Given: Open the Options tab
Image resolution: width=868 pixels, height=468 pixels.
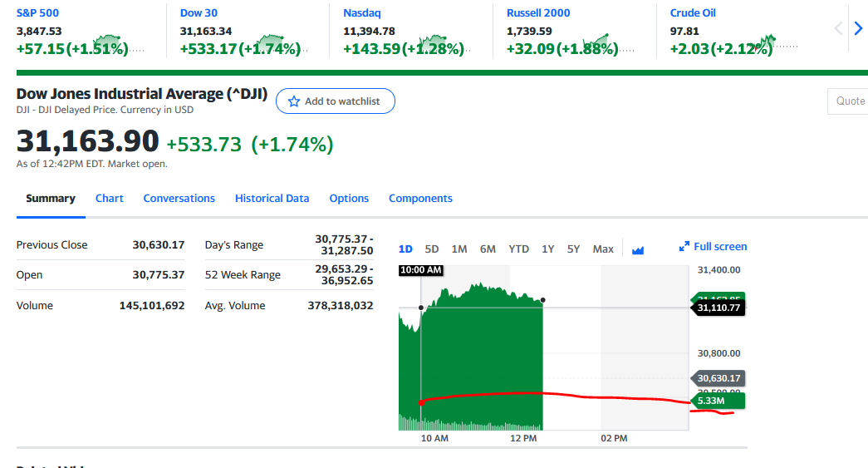Looking at the screenshot, I should click(x=349, y=199).
